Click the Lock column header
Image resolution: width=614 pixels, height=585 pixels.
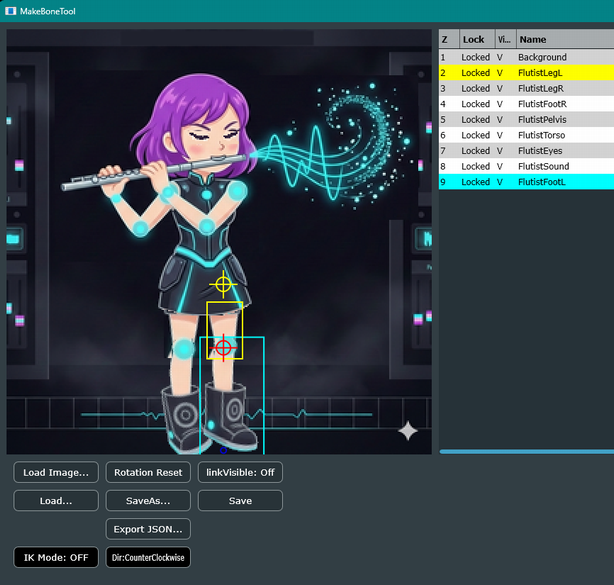474,40
